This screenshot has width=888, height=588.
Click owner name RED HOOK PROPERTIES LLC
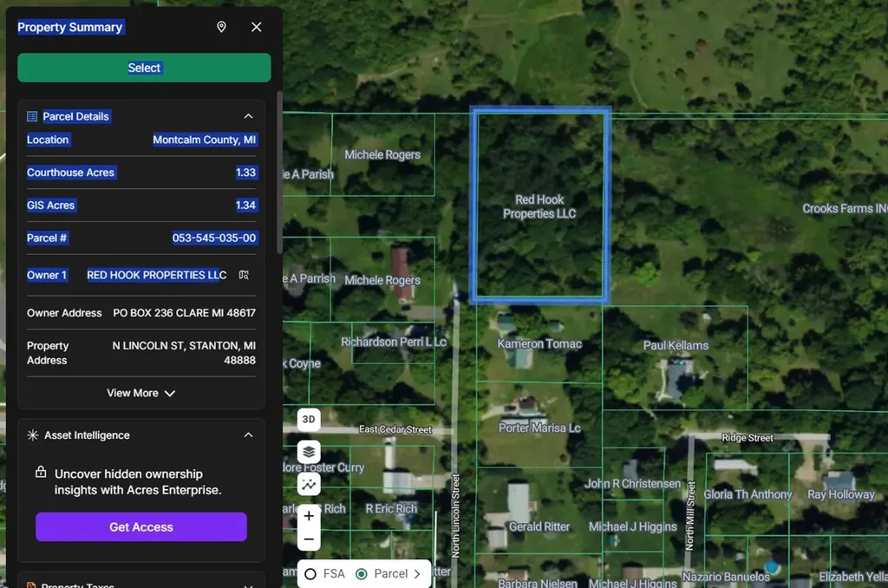point(156,275)
